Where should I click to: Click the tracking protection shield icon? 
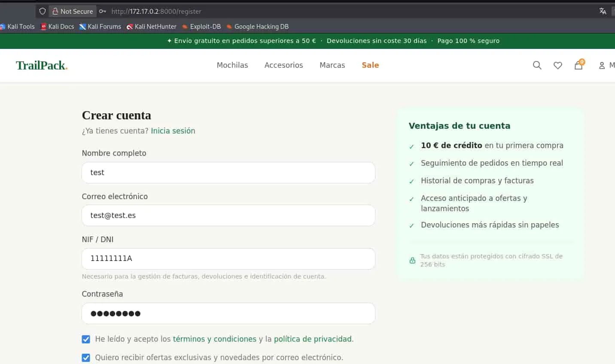(42, 11)
